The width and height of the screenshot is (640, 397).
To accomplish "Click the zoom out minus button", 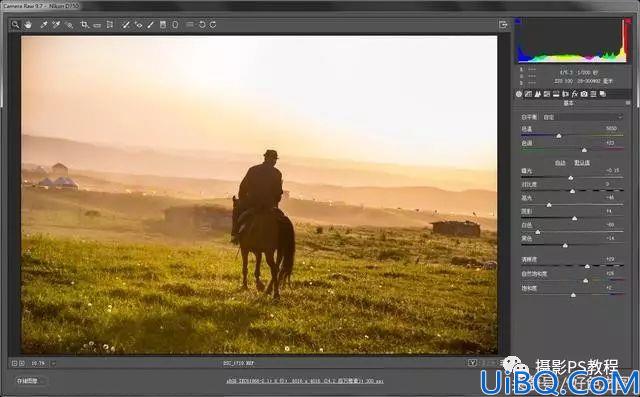I will pos(15,363).
